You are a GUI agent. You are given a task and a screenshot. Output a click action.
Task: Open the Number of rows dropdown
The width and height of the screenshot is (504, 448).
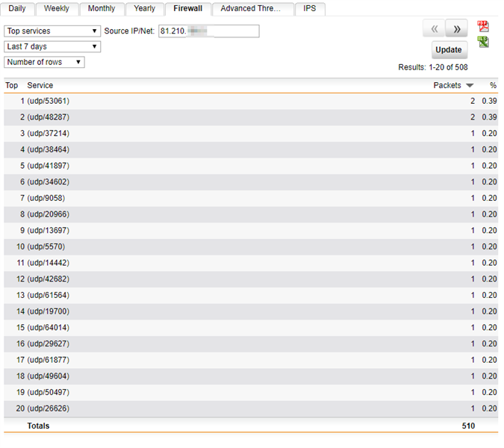pos(44,62)
